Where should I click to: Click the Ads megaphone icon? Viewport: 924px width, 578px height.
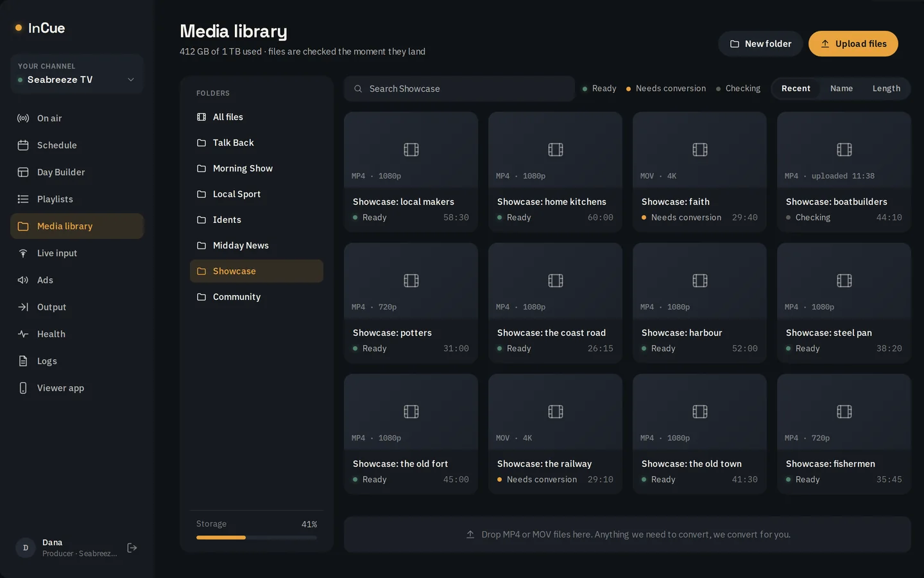tap(23, 280)
